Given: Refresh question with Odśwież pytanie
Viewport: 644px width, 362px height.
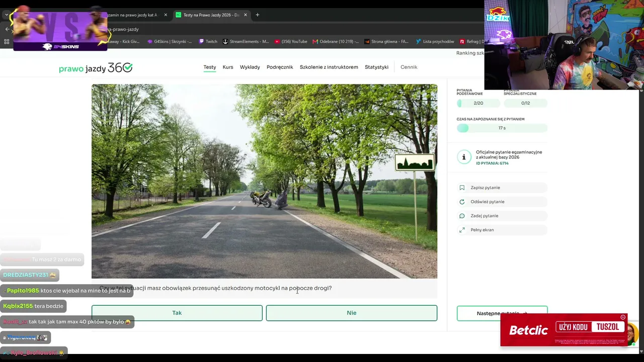Looking at the screenshot, I should 502,202.
